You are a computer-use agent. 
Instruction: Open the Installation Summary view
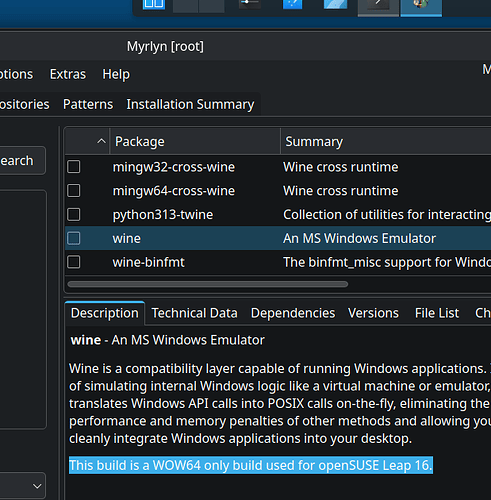tap(190, 104)
